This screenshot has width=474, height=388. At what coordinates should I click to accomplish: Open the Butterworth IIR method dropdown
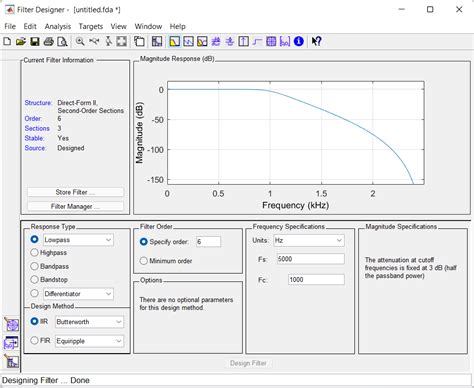(x=89, y=322)
